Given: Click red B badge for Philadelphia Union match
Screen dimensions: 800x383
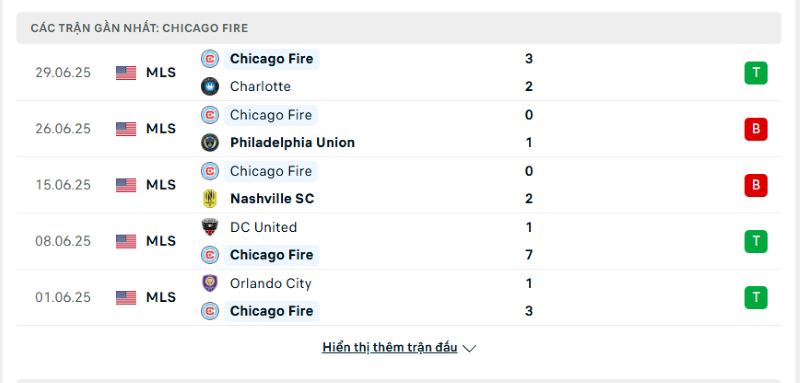Looking at the screenshot, I should tap(756, 129).
